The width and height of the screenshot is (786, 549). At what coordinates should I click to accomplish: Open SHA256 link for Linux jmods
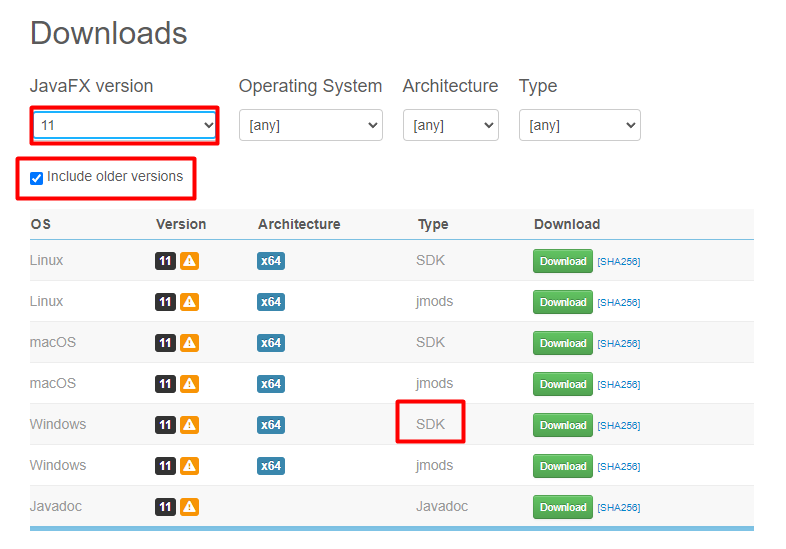coord(619,303)
